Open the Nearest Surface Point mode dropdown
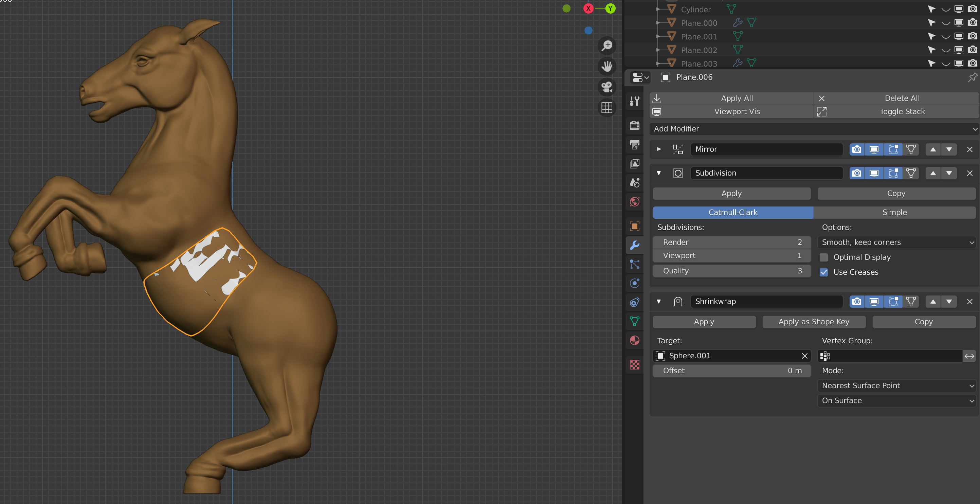980x504 pixels. [x=896, y=386]
